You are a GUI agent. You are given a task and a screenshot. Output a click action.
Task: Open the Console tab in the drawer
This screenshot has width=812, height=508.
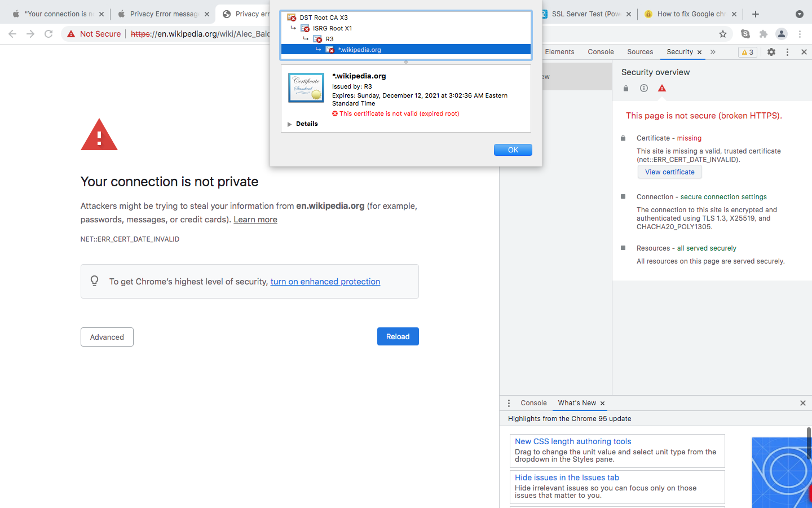(533, 403)
